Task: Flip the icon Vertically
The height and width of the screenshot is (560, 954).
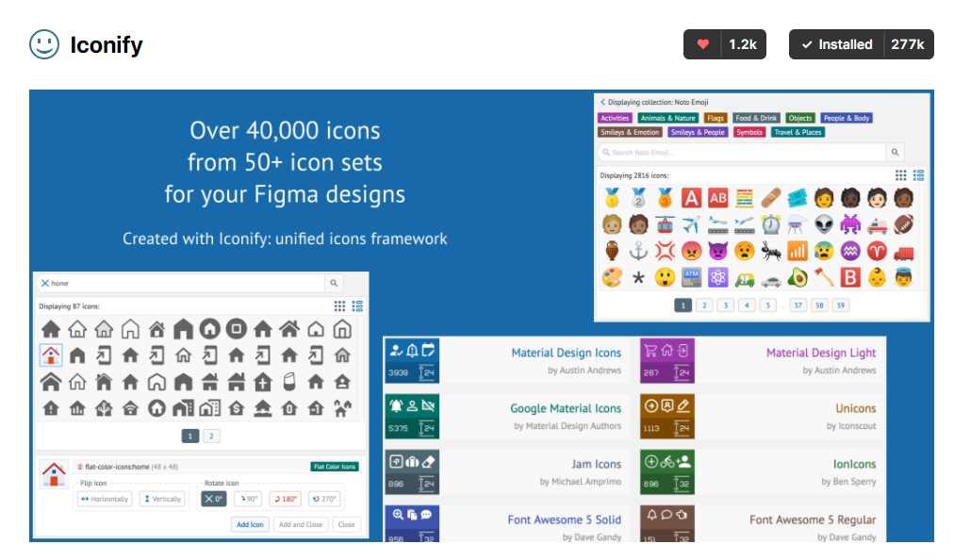Action: click(162, 499)
